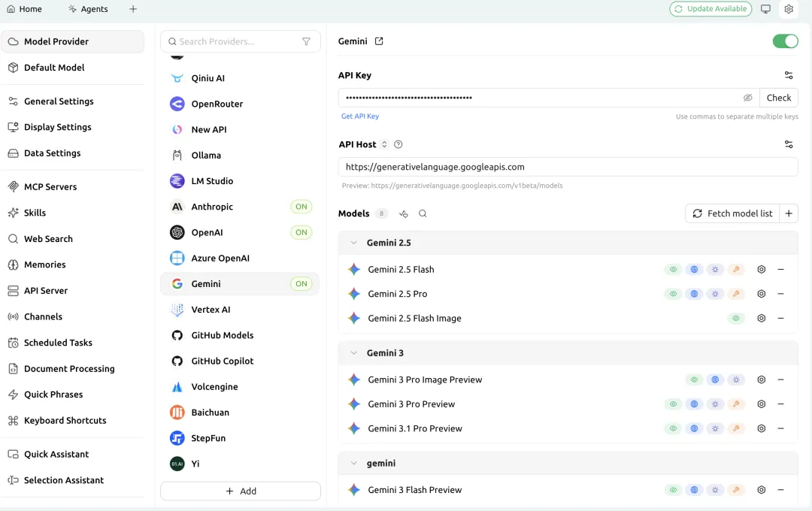Click the ON badge next to OpenAI
This screenshot has height=511, width=812.
click(x=301, y=232)
